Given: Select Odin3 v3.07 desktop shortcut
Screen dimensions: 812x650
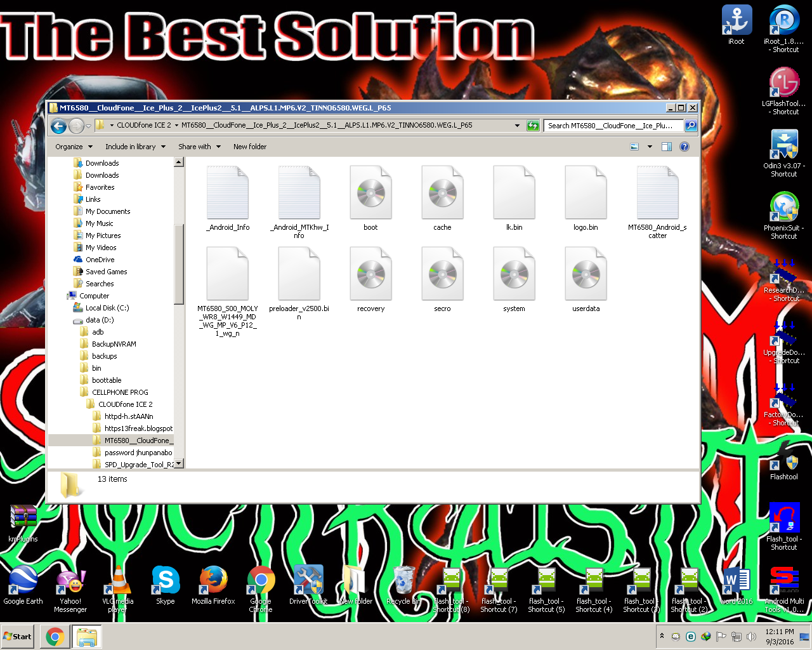Looking at the screenshot, I should (x=784, y=153).
